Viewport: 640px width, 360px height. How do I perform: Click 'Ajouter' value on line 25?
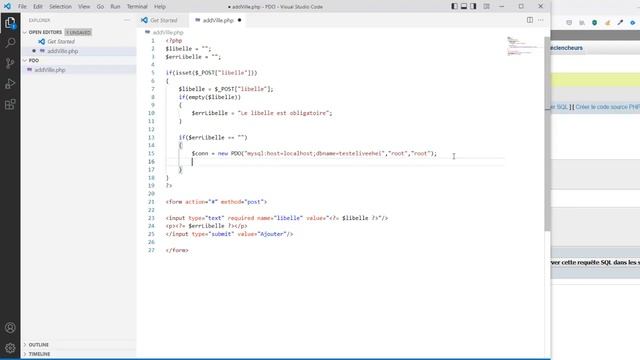click(x=272, y=234)
